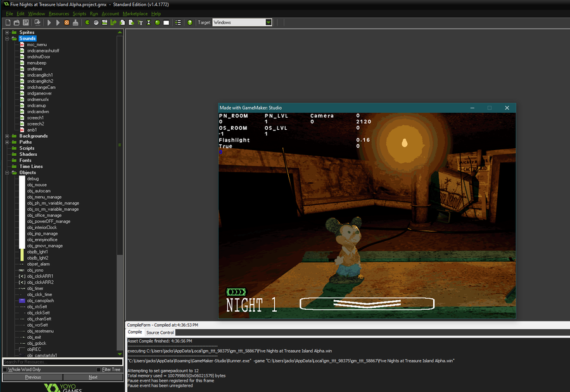The height and width of the screenshot is (392, 570).
Task: Create a time line with hourglass icon
Action: point(149,23)
